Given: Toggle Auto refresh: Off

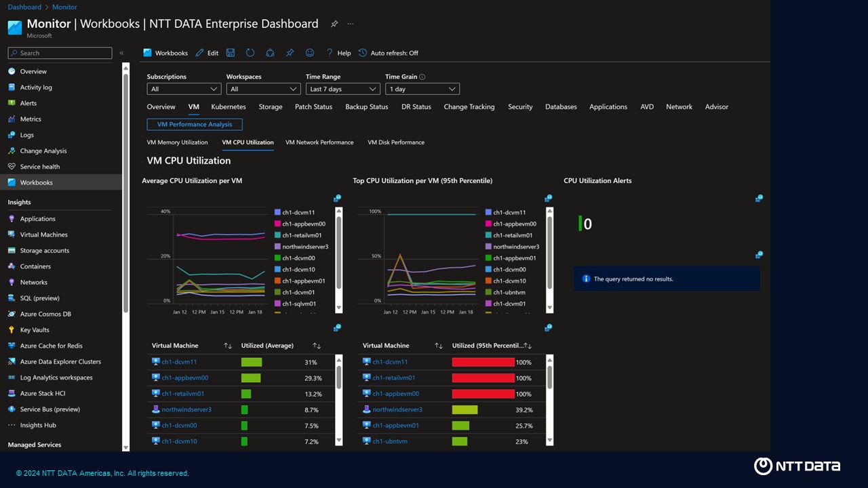Looking at the screenshot, I should point(389,53).
